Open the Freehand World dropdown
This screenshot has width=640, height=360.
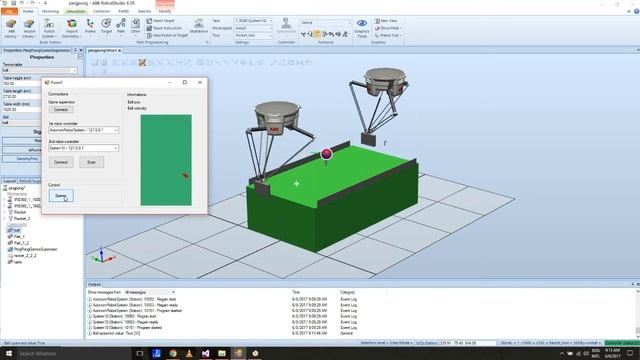click(325, 23)
